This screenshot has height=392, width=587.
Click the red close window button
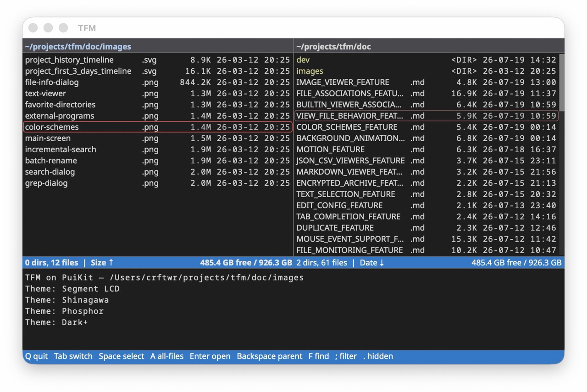click(x=33, y=28)
